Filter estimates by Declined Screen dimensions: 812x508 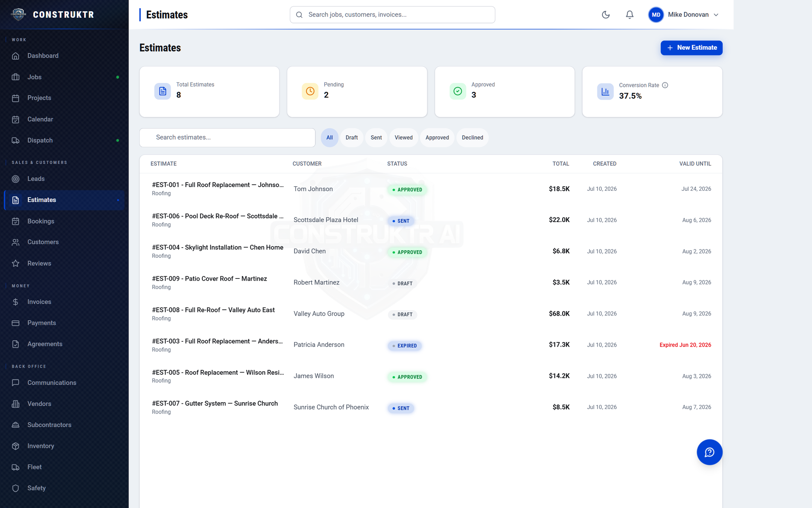tap(473, 137)
